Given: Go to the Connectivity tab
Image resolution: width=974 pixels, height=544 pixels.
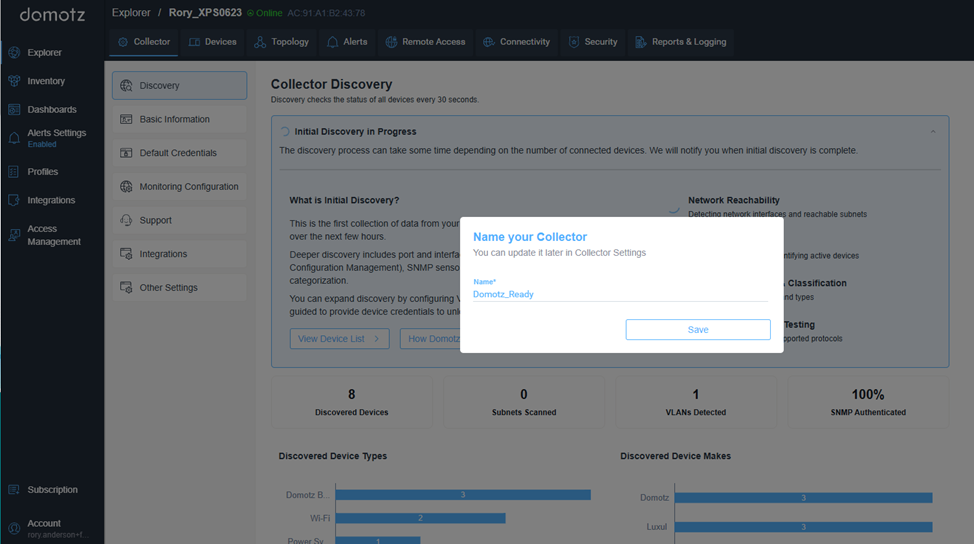Looking at the screenshot, I should [517, 42].
